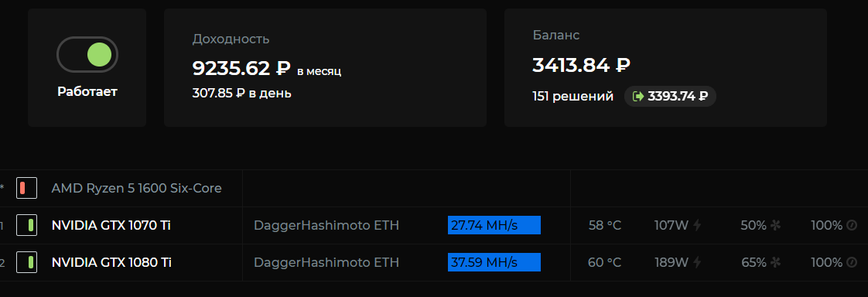
Task: Toggle the main Работает mining switch
Action: (87, 54)
